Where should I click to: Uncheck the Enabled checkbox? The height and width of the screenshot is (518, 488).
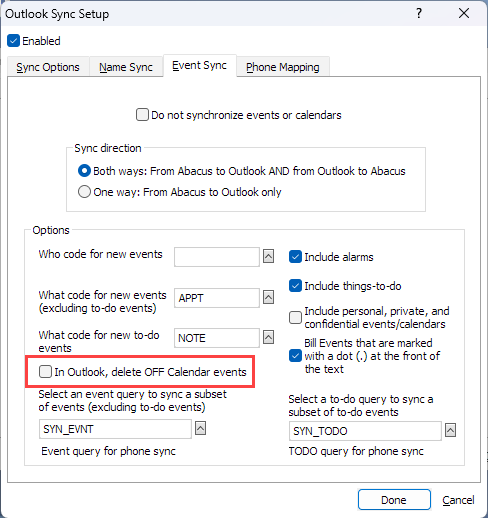click(x=13, y=41)
